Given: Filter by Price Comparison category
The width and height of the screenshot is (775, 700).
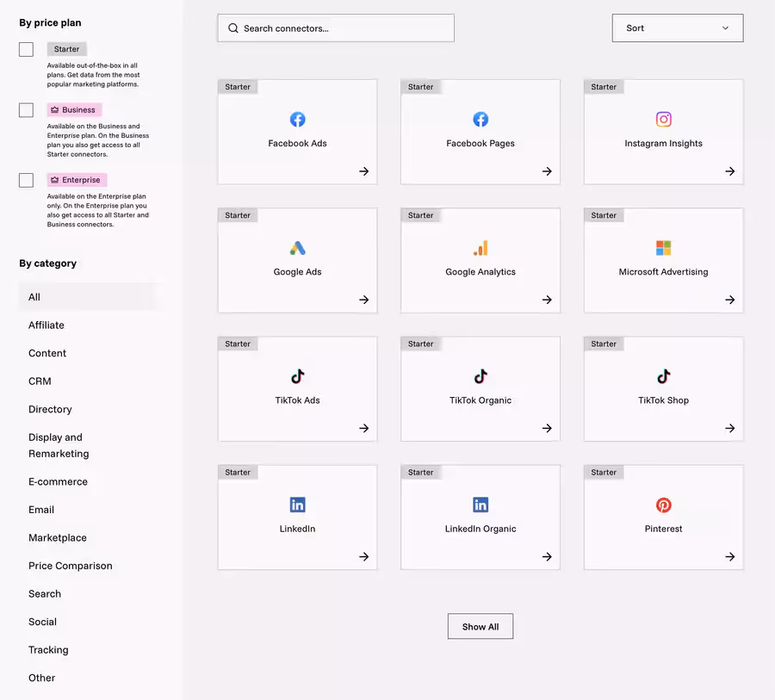Looking at the screenshot, I should pos(71,566).
